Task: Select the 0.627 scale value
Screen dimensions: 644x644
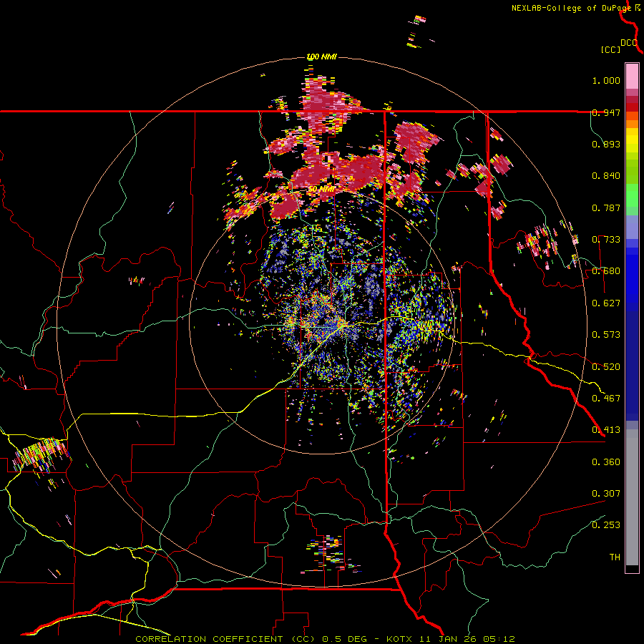Action: click(x=606, y=303)
